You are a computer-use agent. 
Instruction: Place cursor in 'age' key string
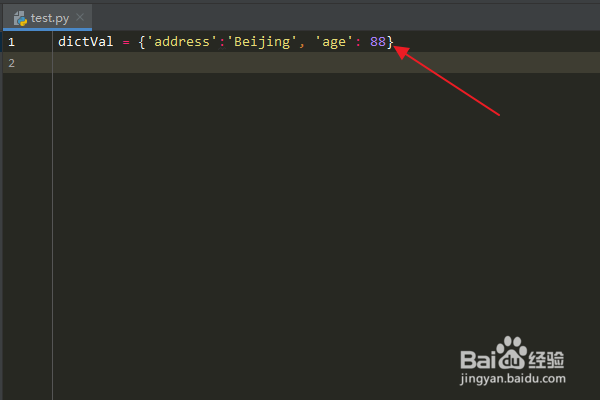pos(333,42)
